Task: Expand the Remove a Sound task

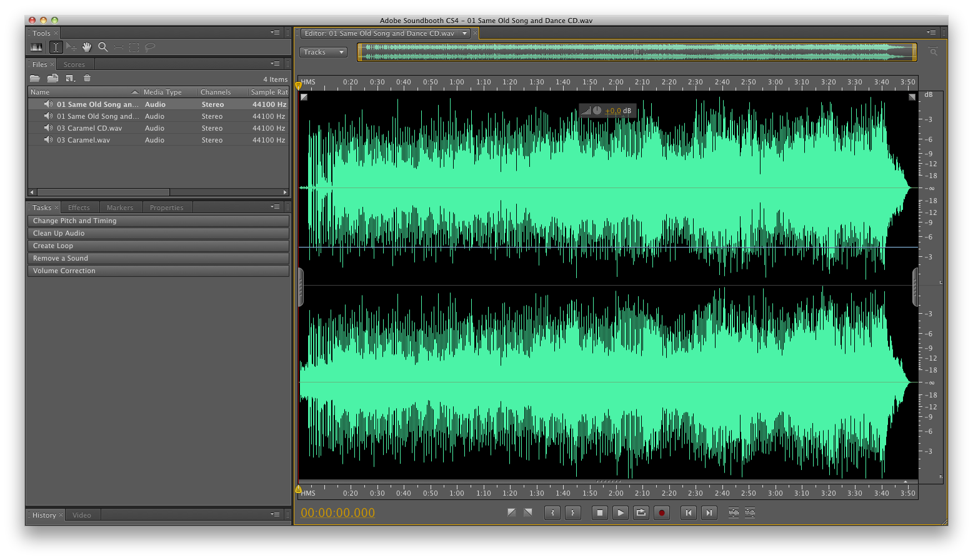Action: tap(158, 258)
